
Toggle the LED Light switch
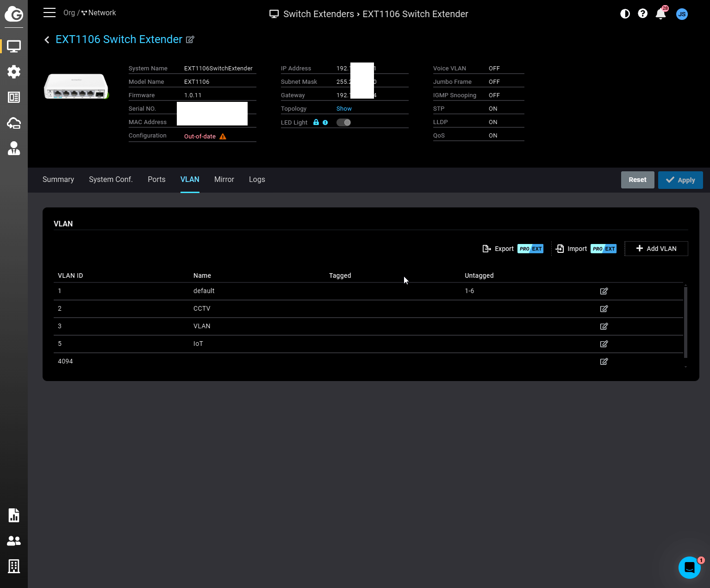point(343,123)
